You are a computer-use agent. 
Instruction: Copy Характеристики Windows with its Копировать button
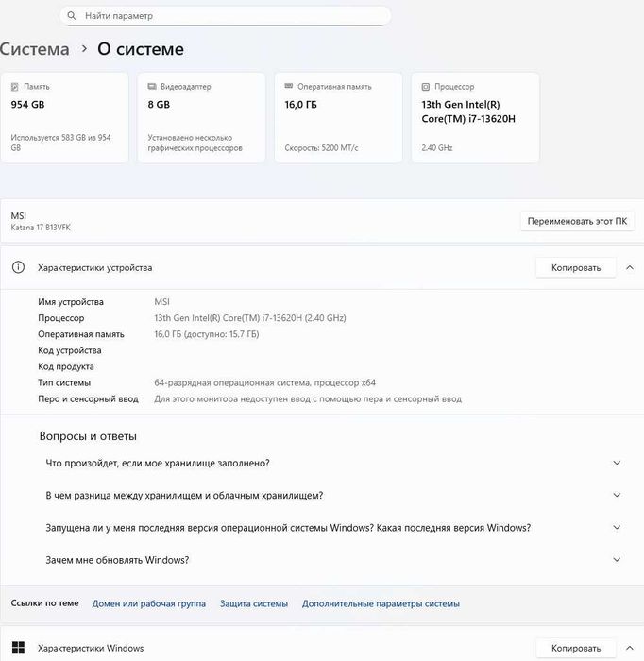576,648
